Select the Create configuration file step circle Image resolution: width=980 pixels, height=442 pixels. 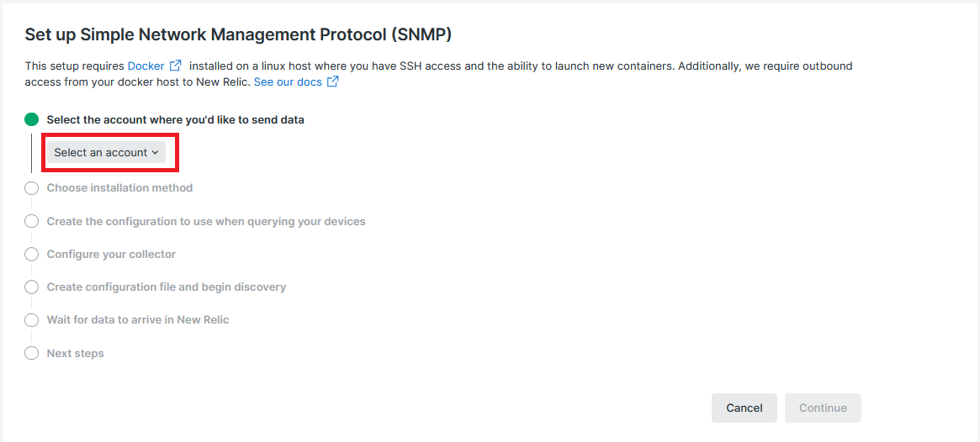point(31,287)
